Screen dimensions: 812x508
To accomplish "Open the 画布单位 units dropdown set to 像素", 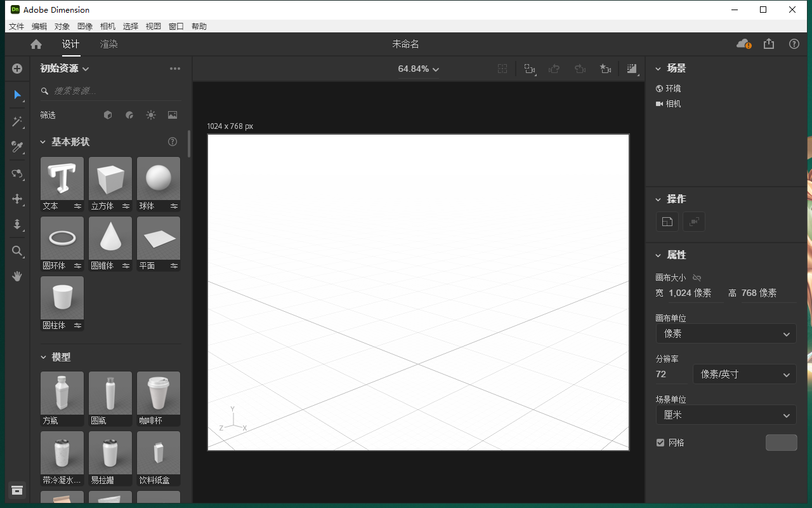I will (x=726, y=333).
